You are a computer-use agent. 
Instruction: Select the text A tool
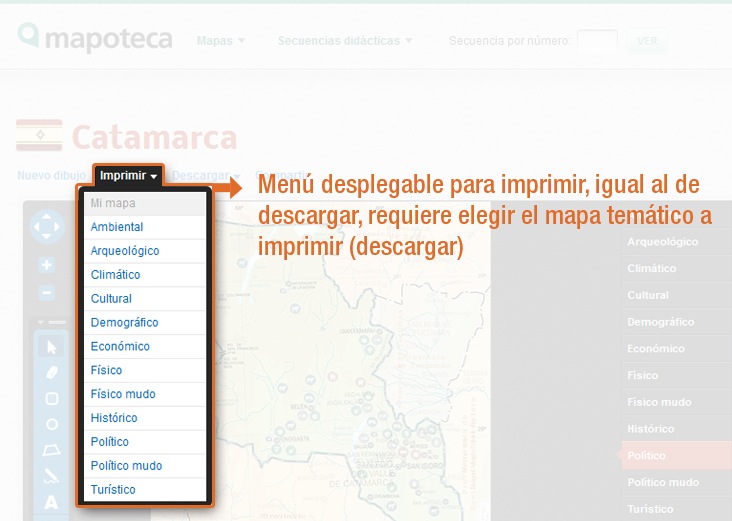coord(51,502)
